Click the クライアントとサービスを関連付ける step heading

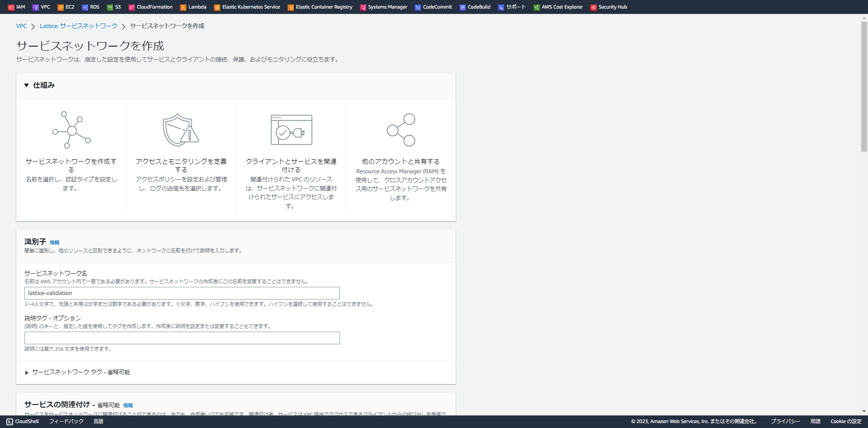[x=291, y=166]
